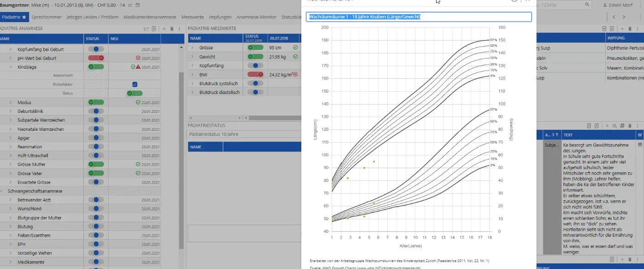The height and width of the screenshot is (269, 644).
Task: Click red warning triangle on Kindslage row
Action: click(x=138, y=67)
